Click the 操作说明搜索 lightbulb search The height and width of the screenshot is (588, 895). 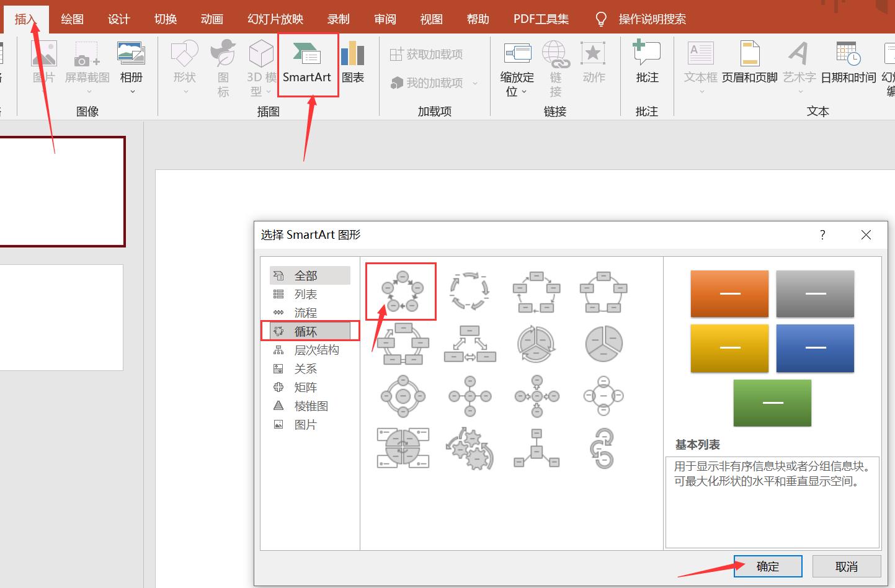tap(641, 19)
